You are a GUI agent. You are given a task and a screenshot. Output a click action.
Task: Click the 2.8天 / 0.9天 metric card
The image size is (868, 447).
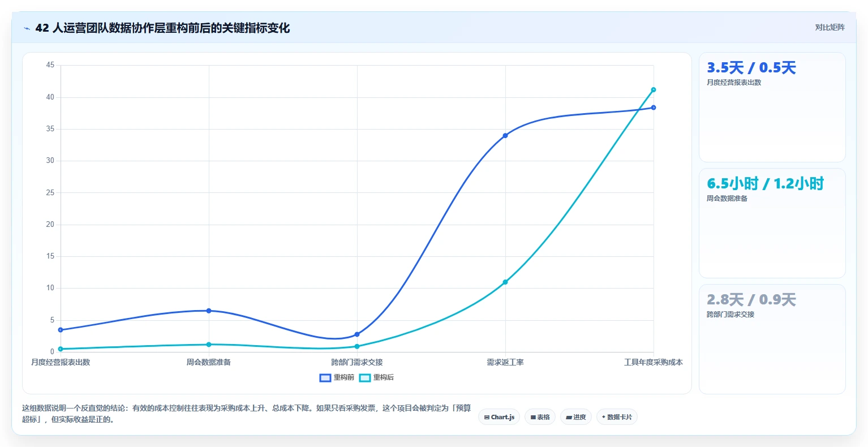click(x=772, y=339)
